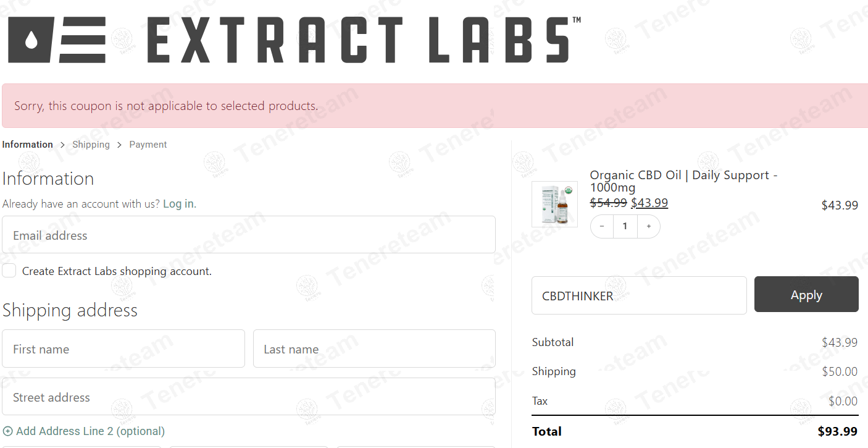Click into the First name field

pos(123,349)
